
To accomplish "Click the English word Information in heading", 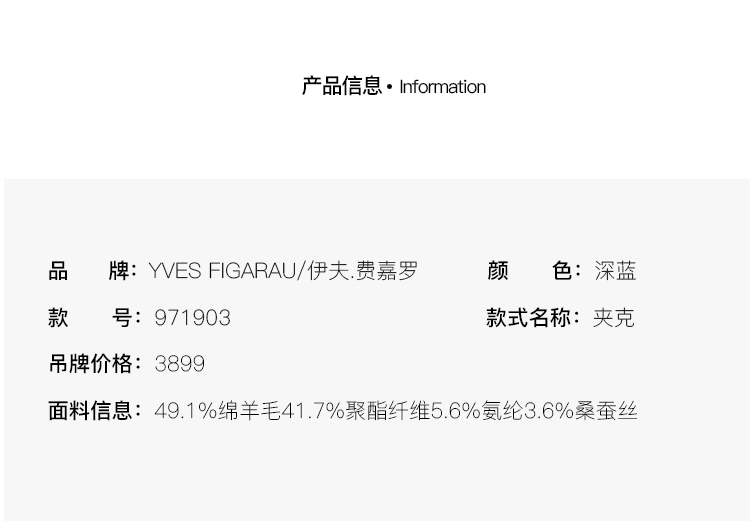I will point(442,87).
